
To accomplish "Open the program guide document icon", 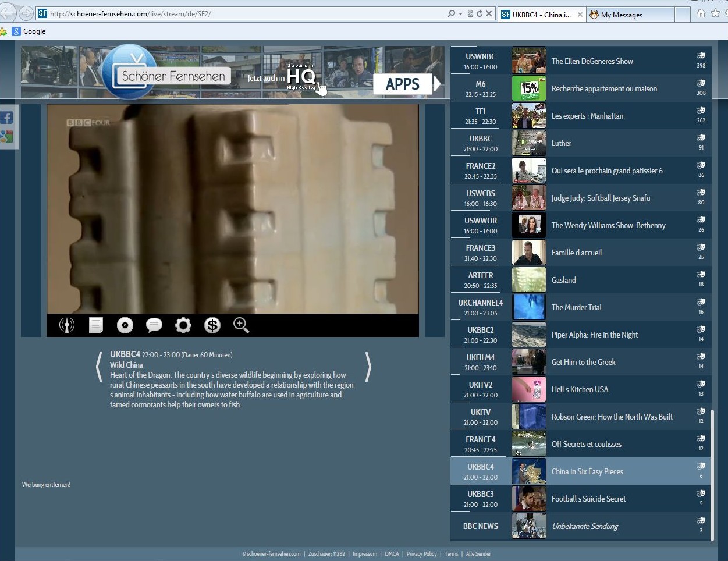I will (x=96, y=325).
